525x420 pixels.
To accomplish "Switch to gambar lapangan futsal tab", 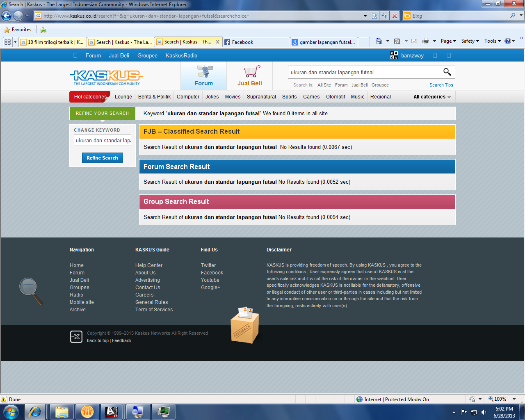I will coord(324,42).
